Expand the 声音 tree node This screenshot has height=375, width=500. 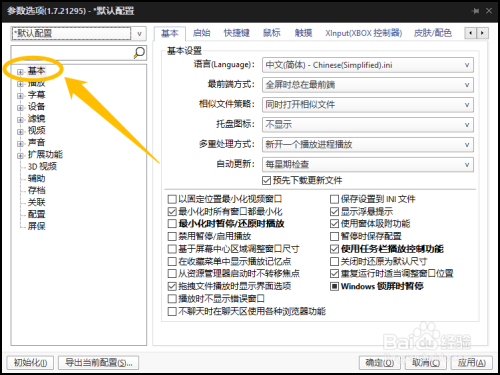point(20,144)
